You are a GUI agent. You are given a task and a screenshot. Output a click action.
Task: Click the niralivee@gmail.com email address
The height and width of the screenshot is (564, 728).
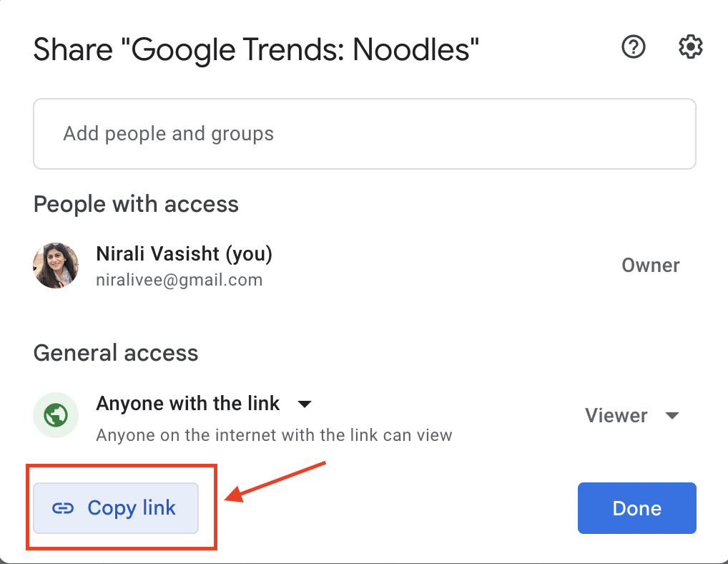(x=179, y=280)
